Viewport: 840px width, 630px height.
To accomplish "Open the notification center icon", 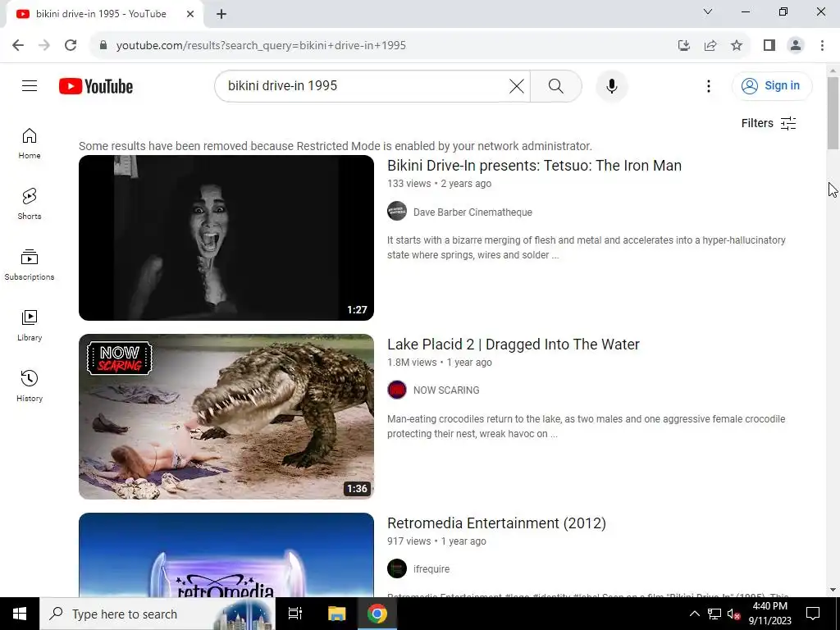I will pos(813,614).
